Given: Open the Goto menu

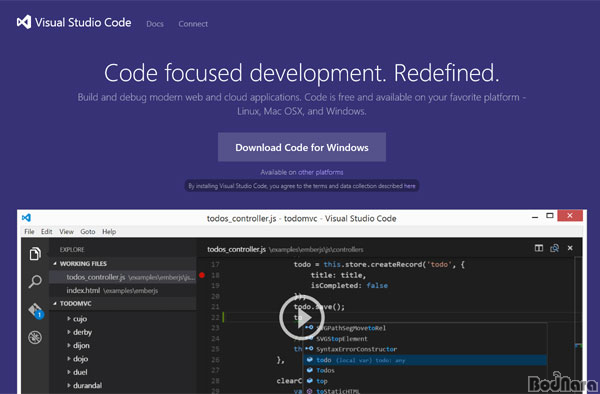Looking at the screenshot, I should [88, 231].
